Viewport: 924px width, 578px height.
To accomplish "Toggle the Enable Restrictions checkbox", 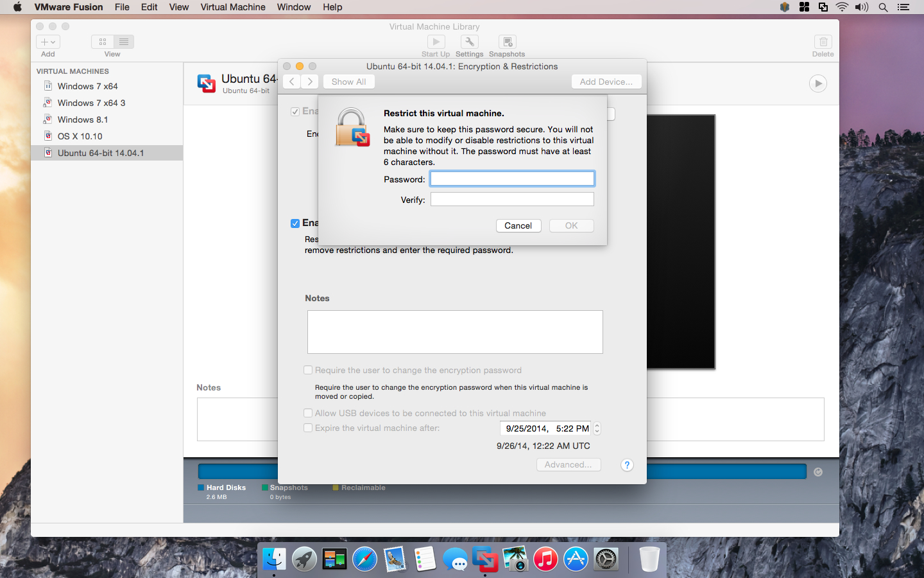I will coord(295,223).
